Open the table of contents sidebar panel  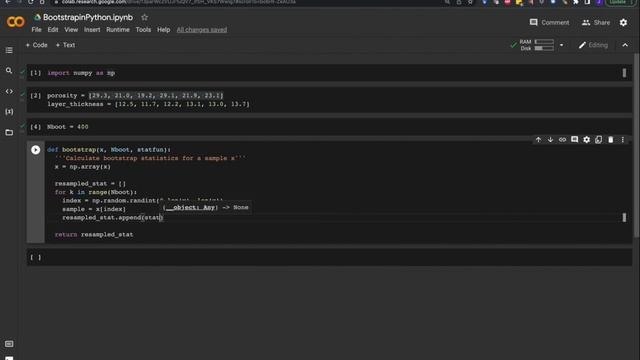9,50
